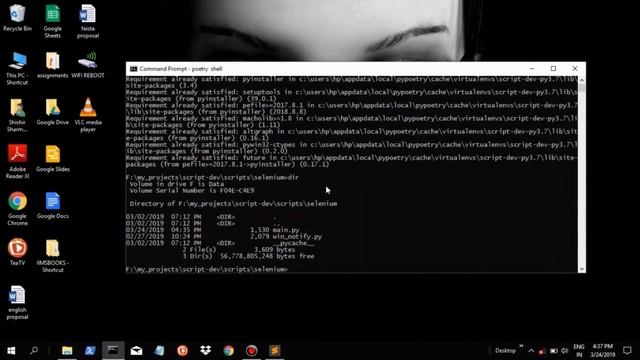Open Sublime Text from the taskbar
The width and height of the screenshot is (640, 360).
coord(275,350)
